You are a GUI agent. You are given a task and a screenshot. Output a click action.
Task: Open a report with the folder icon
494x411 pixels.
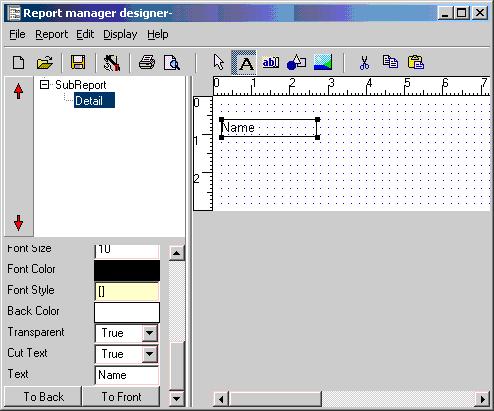coord(45,62)
